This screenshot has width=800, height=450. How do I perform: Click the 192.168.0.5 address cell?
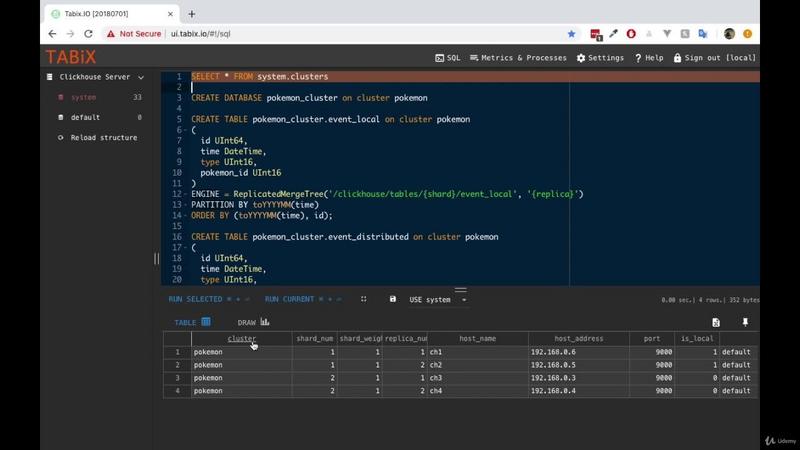pos(579,365)
